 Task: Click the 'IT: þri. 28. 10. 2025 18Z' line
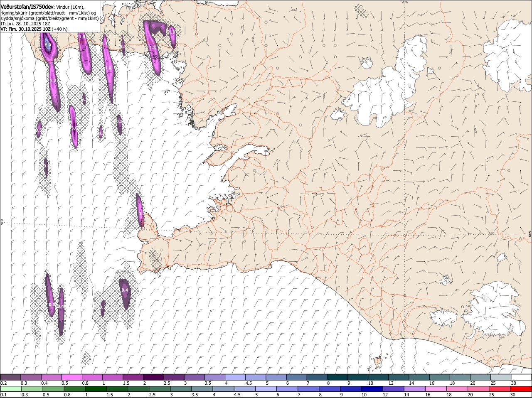point(25,24)
